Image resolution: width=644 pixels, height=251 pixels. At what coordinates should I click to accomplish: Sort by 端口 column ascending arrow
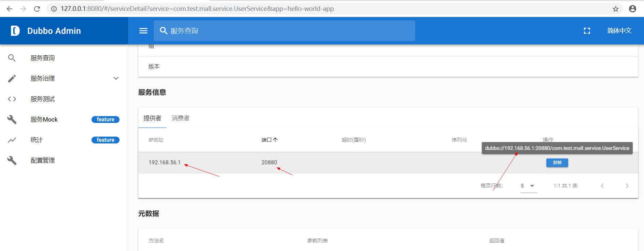275,140
